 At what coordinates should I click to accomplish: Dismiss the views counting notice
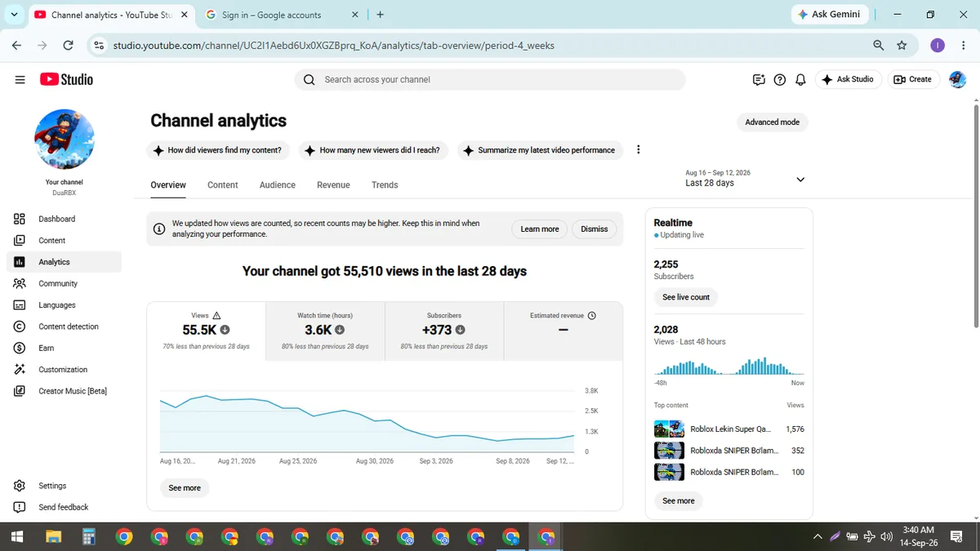[595, 229]
